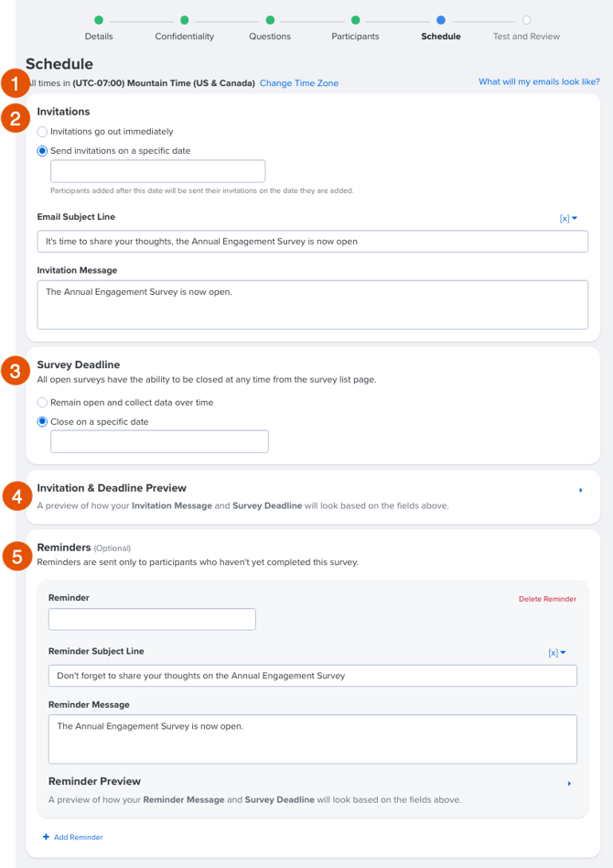Open merge field dropdown for Reminder Subject Line

[x=557, y=653]
